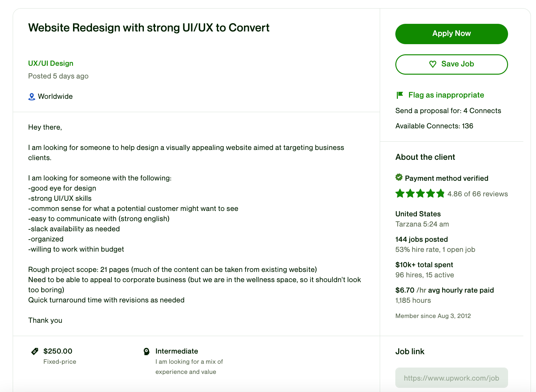This screenshot has width=536, height=392.
Task: Click the About the client heading
Action: 425,157
